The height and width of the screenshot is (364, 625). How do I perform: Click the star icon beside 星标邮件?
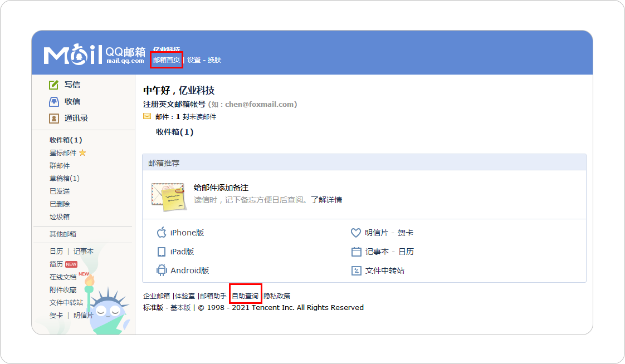pos(82,153)
